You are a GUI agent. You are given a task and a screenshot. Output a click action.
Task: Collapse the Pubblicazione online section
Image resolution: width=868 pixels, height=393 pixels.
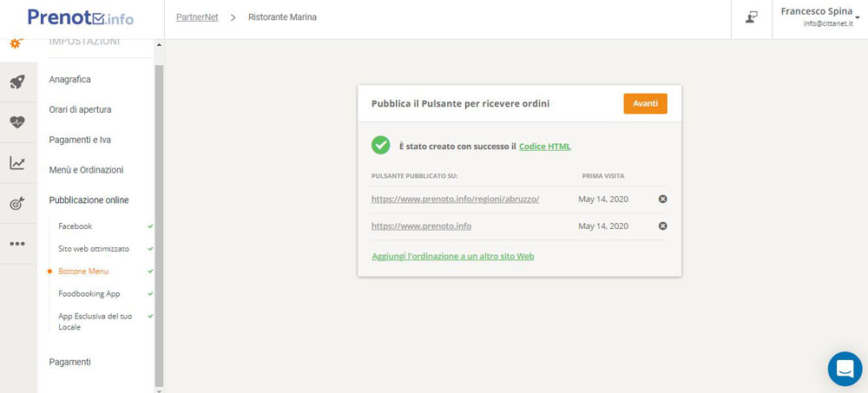pos(89,200)
